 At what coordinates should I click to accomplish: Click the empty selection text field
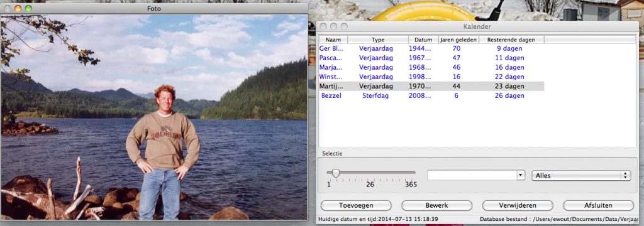coord(472,175)
